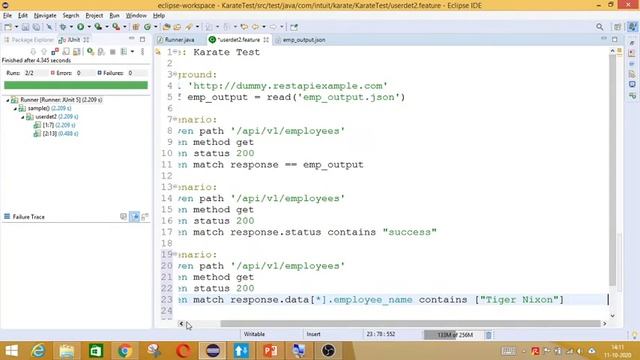640x360 pixels.
Task: Open PowerPoint from taskbar
Action: 270,351
